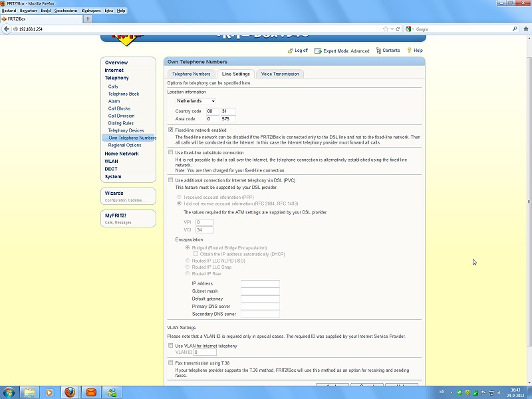Switch to Firefox in the taskbar

pos(70,392)
